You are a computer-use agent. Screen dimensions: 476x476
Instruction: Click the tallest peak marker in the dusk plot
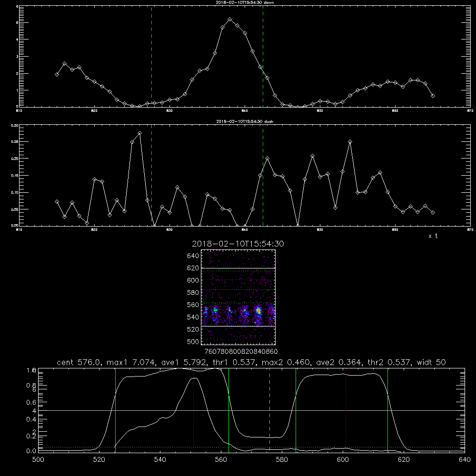click(139, 133)
